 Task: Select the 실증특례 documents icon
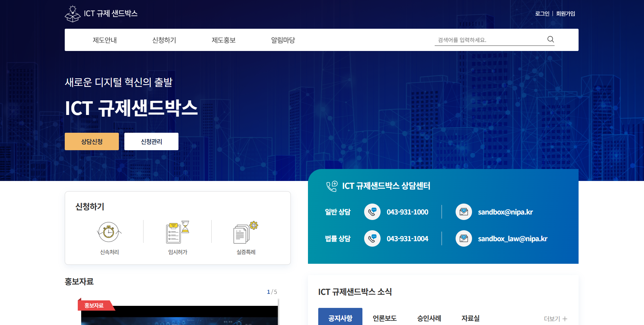(245, 232)
